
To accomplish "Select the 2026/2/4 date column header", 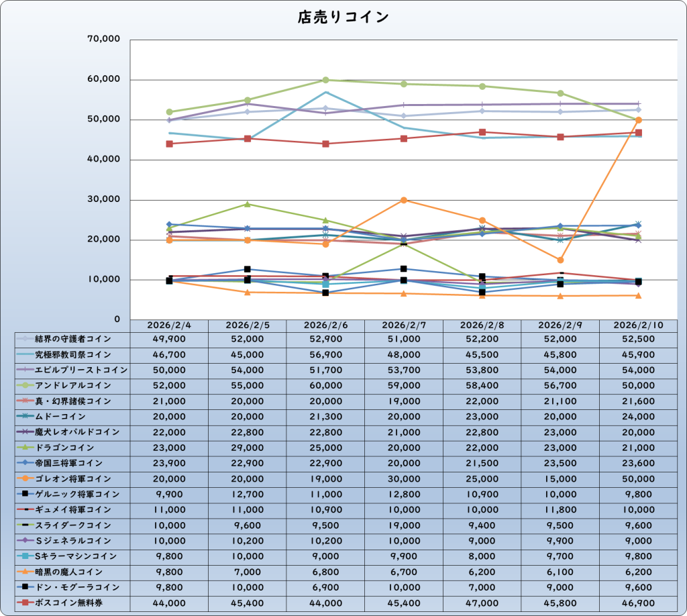I will (169, 325).
